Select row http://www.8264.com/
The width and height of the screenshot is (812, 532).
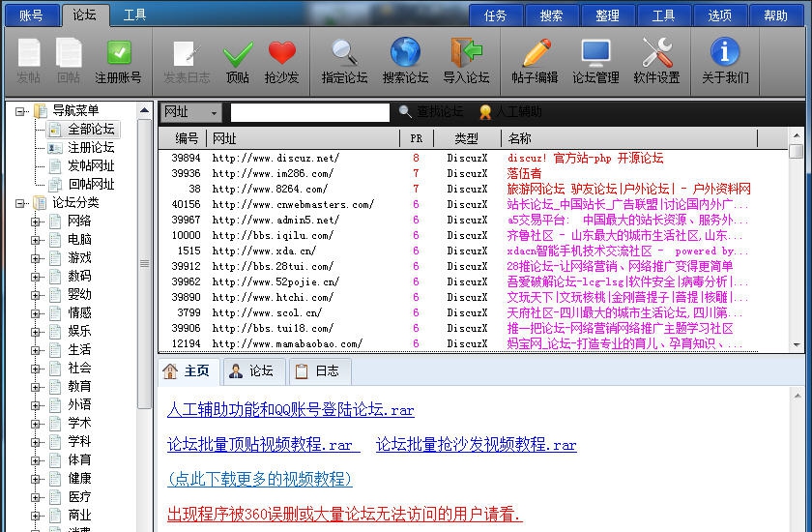[458, 189]
